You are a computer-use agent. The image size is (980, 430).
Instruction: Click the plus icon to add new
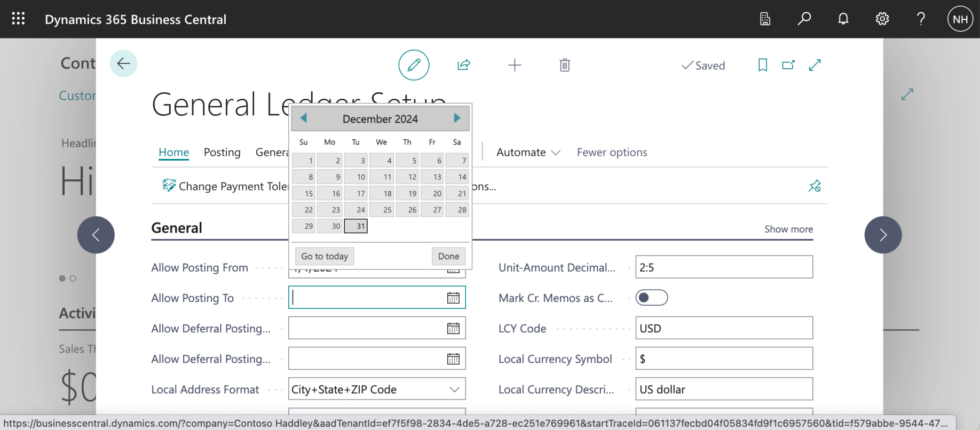pos(514,65)
